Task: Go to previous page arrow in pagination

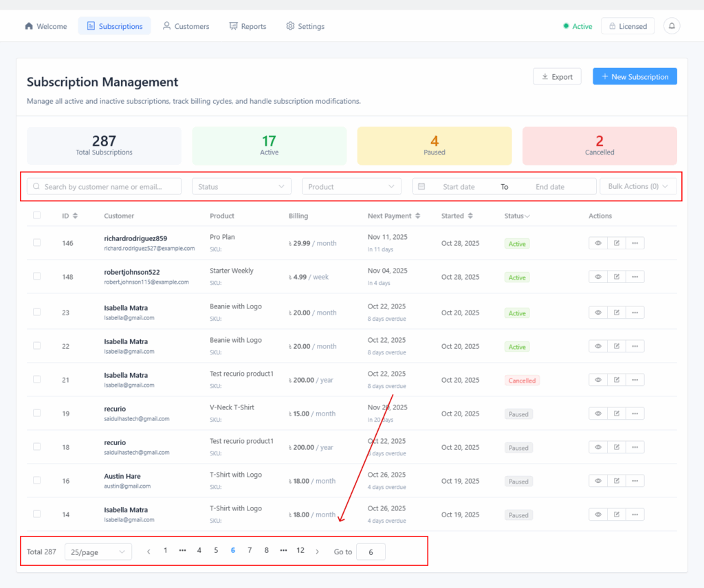Action: coord(148,551)
